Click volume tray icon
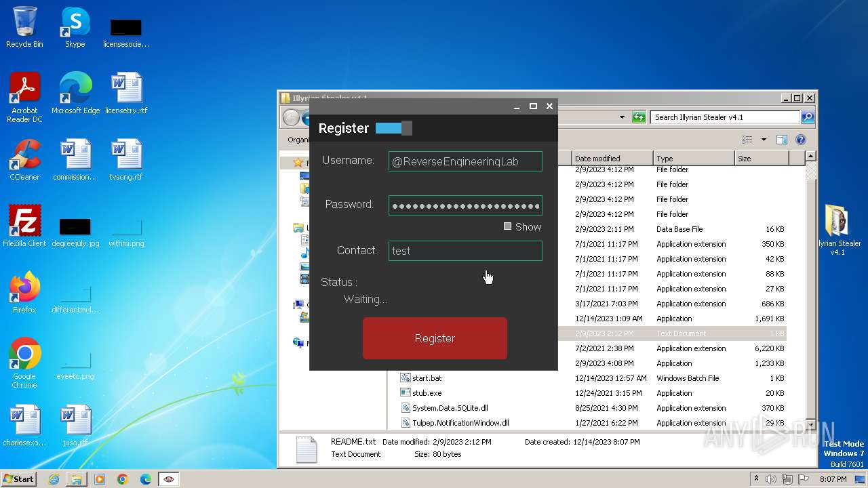This screenshot has height=488, width=868. (x=771, y=479)
